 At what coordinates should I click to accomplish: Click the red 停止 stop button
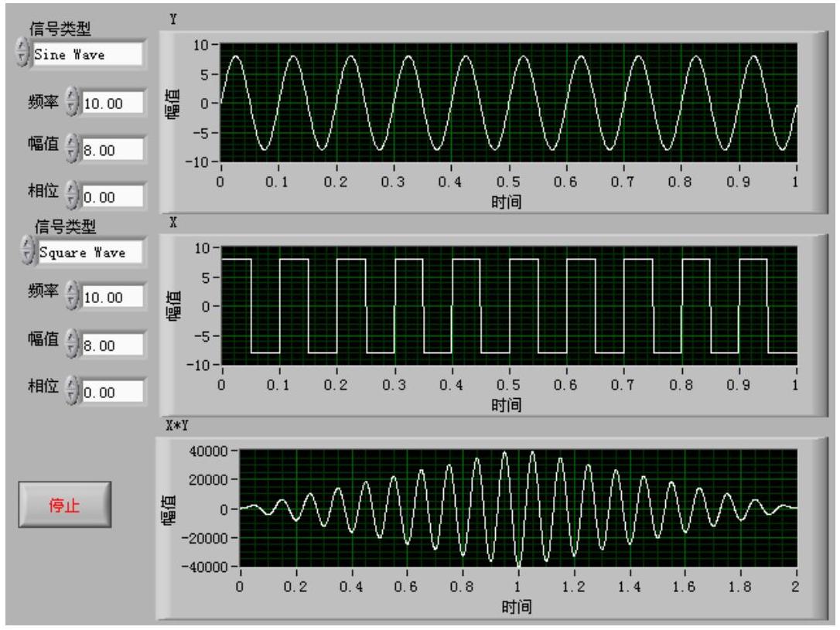(65, 504)
